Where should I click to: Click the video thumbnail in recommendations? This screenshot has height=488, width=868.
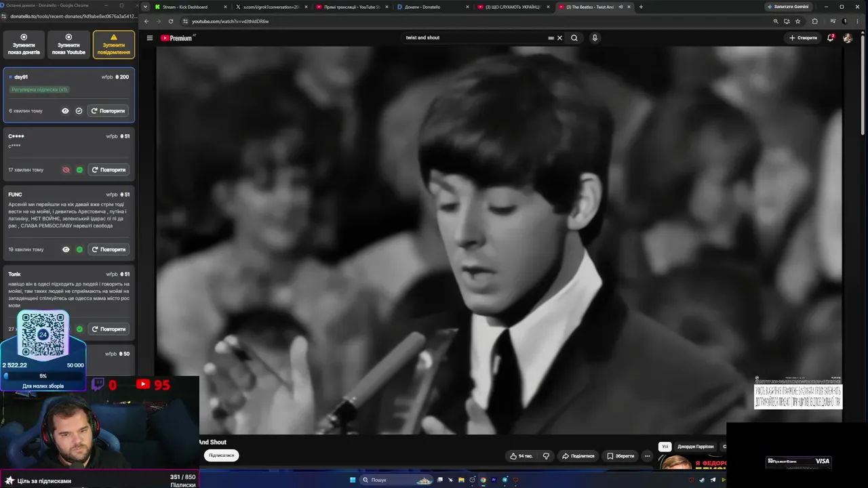(x=692, y=462)
